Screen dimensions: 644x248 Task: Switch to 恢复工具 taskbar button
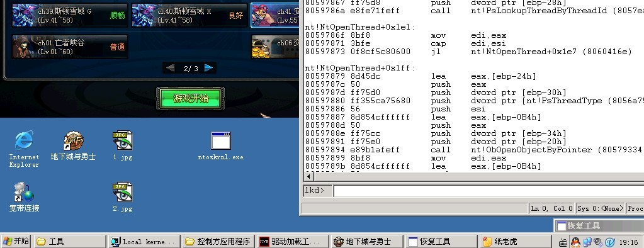coord(441,242)
